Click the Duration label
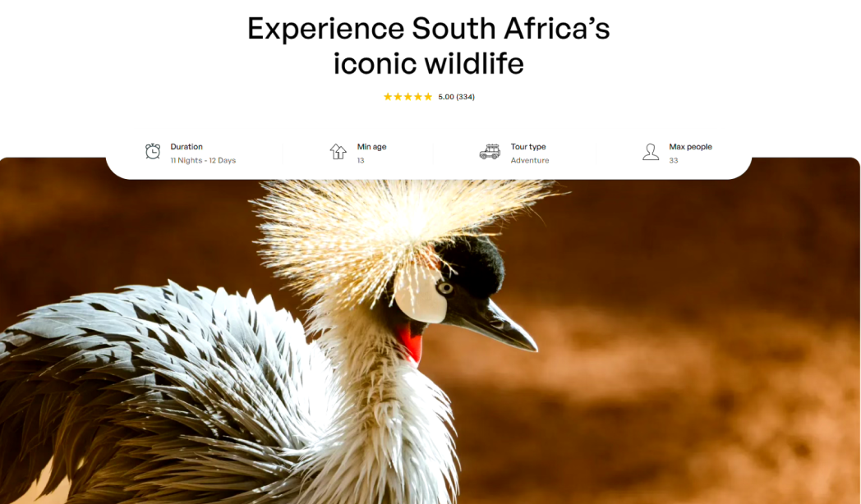 186,146
